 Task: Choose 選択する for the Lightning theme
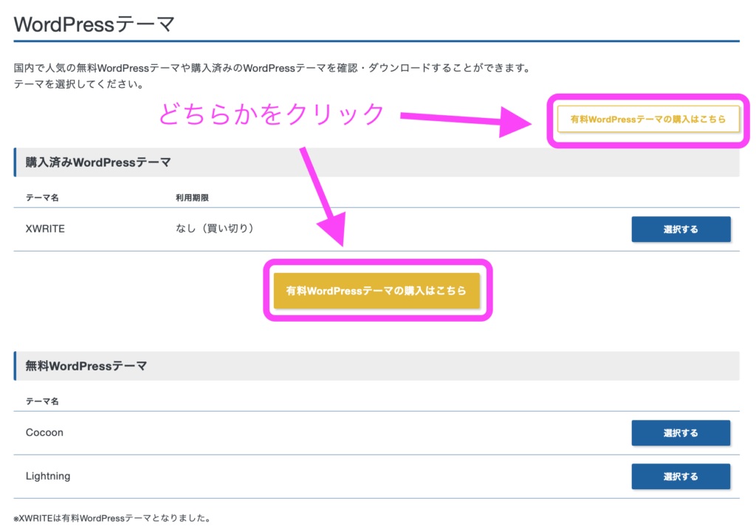681,477
